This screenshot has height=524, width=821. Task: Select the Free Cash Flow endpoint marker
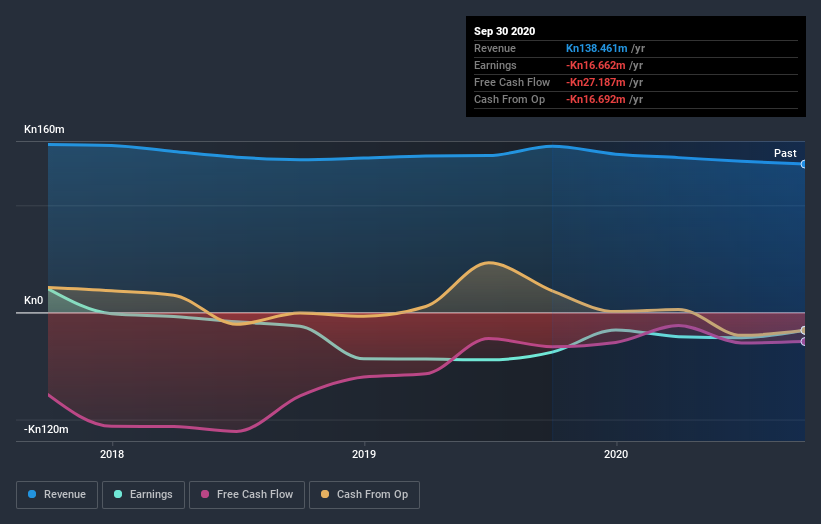[x=804, y=341]
